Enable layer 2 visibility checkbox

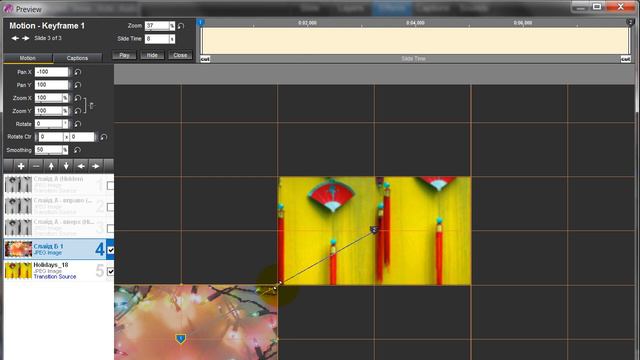110,207
